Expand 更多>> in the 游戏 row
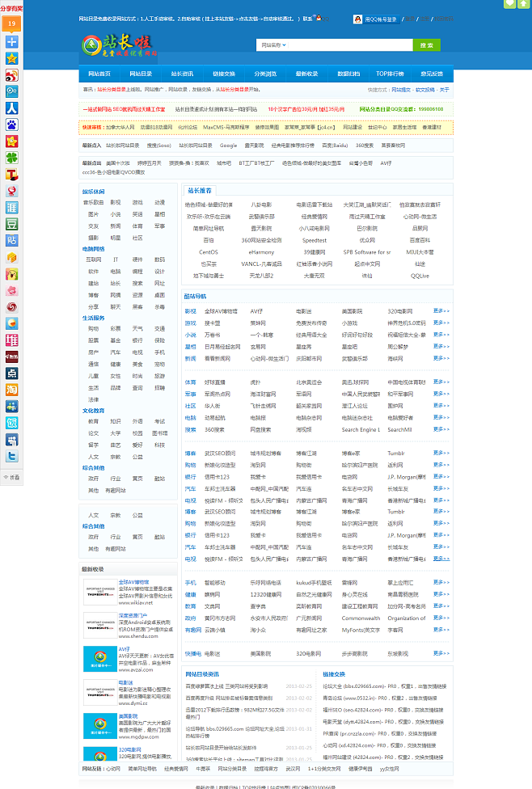This screenshot has height=789, width=532. [x=441, y=323]
